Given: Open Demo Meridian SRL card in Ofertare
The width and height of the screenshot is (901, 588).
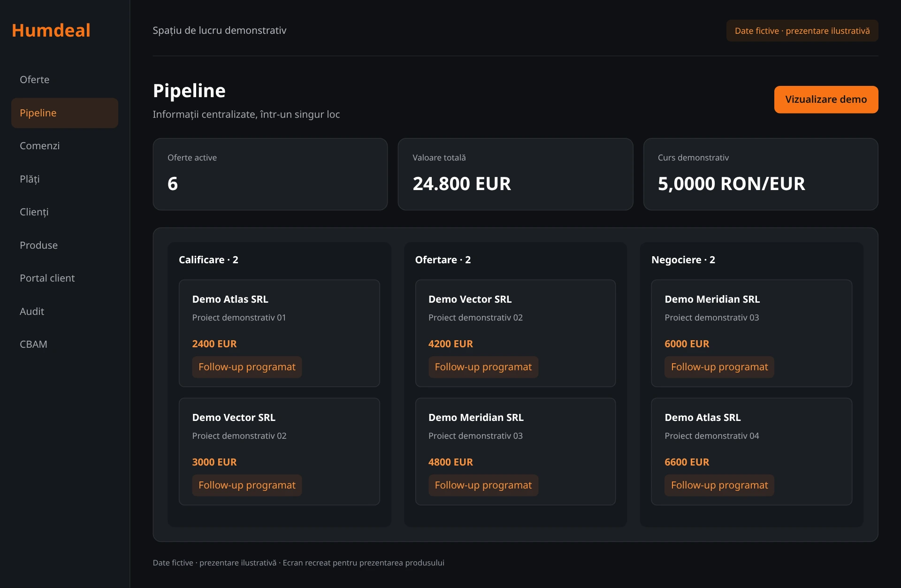Looking at the screenshot, I should pos(515,451).
